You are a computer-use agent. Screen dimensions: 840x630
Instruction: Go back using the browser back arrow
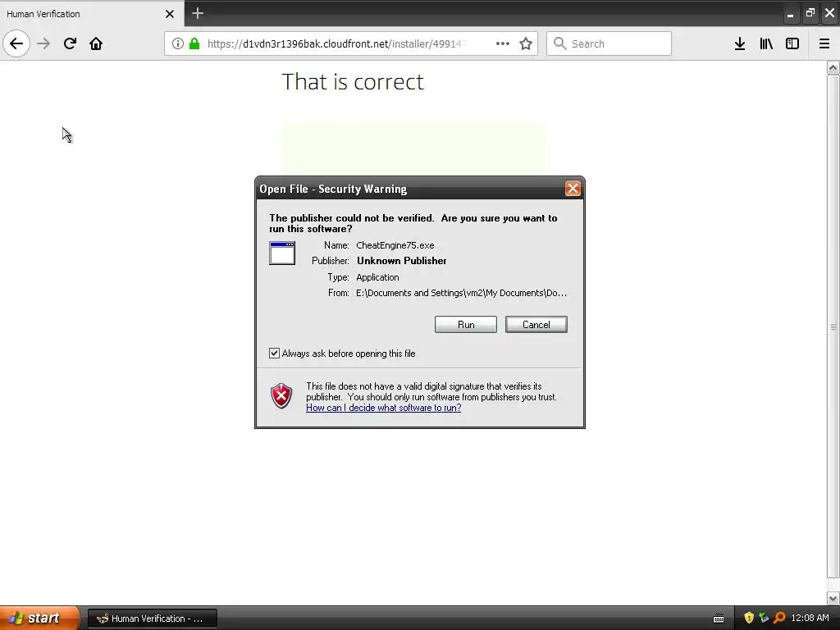16,43
